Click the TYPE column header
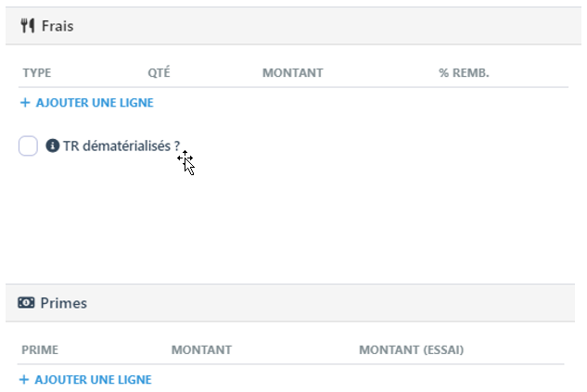 click(x=36, y=72)
